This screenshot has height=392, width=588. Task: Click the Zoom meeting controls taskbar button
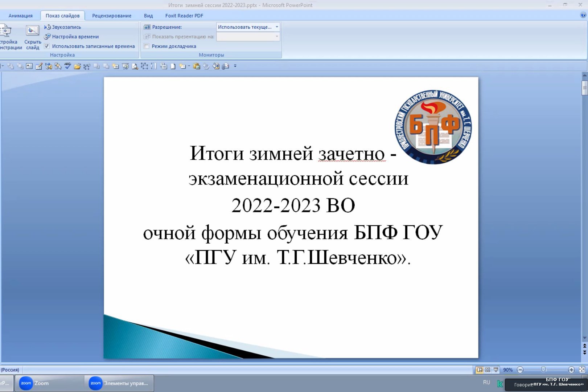(x=119, y=383)
